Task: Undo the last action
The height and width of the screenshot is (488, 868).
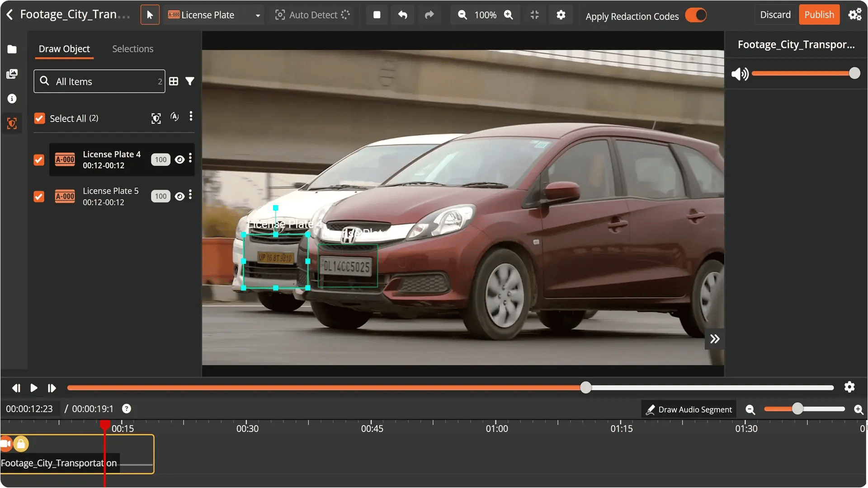Action: [403, 15]
